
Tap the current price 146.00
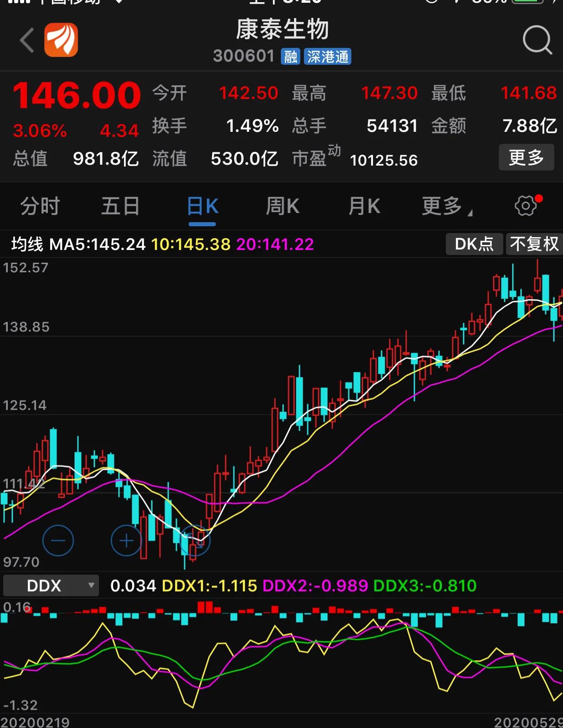coord(77,96)
